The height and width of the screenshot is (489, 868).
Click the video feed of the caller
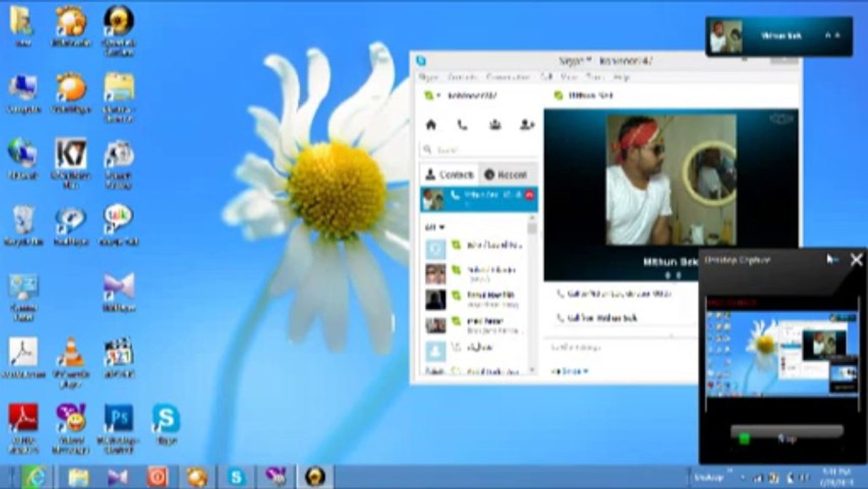click(x=671, y=179)
